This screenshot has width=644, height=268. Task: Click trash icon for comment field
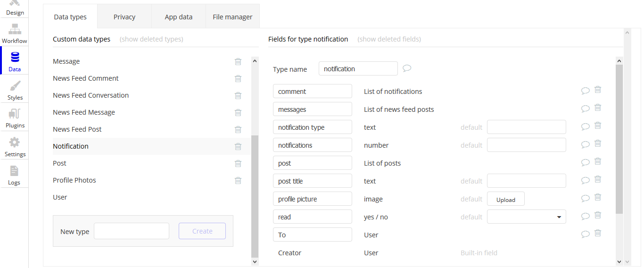click(x=597, y=90)
